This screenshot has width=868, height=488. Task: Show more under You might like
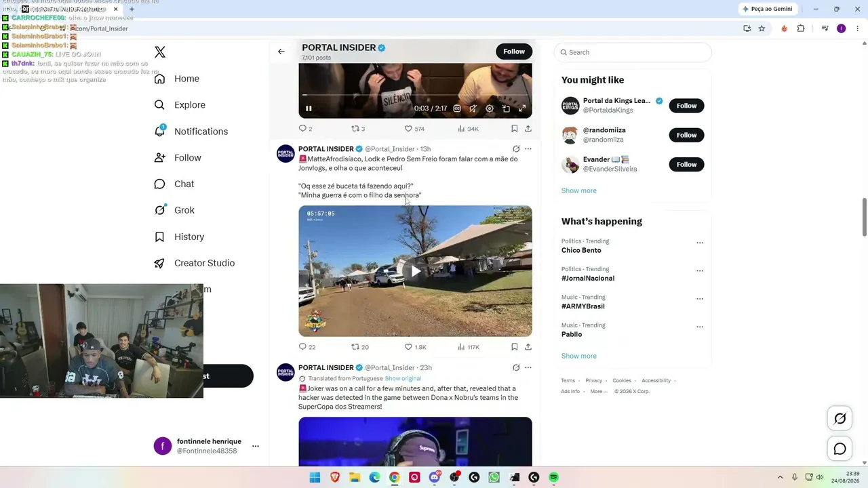579,190
